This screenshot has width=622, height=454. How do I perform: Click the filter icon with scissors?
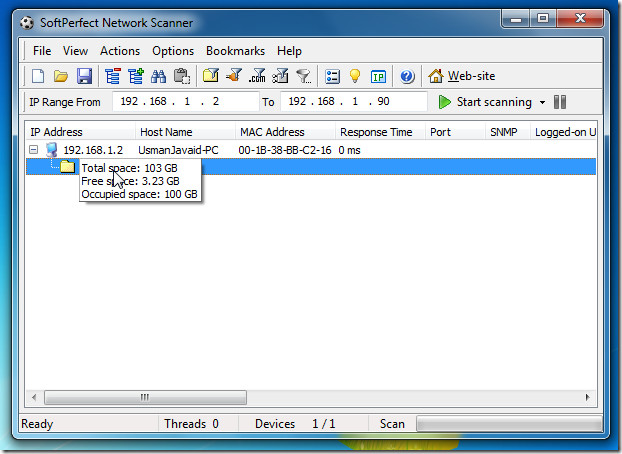[280, 75]
